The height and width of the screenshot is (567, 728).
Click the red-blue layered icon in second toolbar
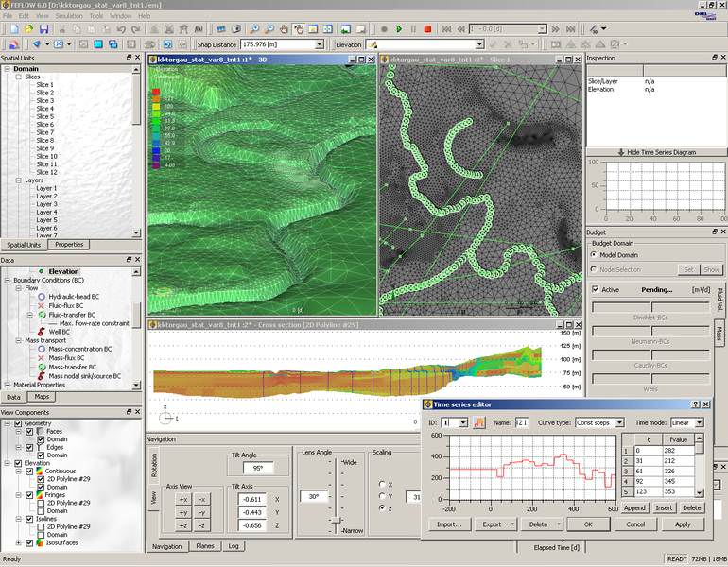tap(14, 44)
